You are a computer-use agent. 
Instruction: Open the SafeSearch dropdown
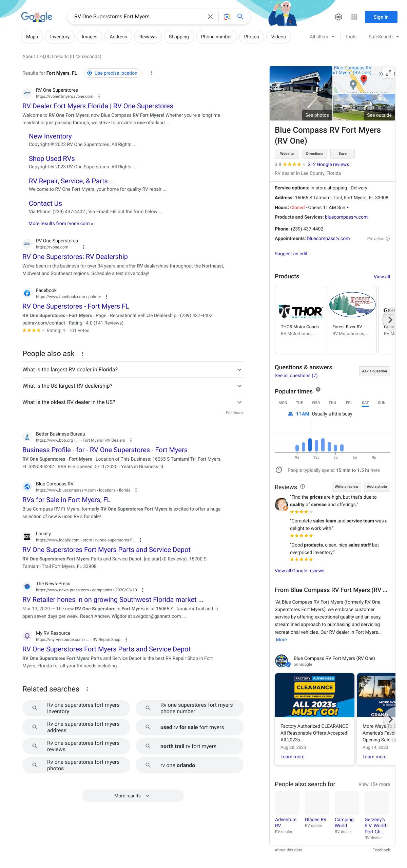[x=383, y=37]
